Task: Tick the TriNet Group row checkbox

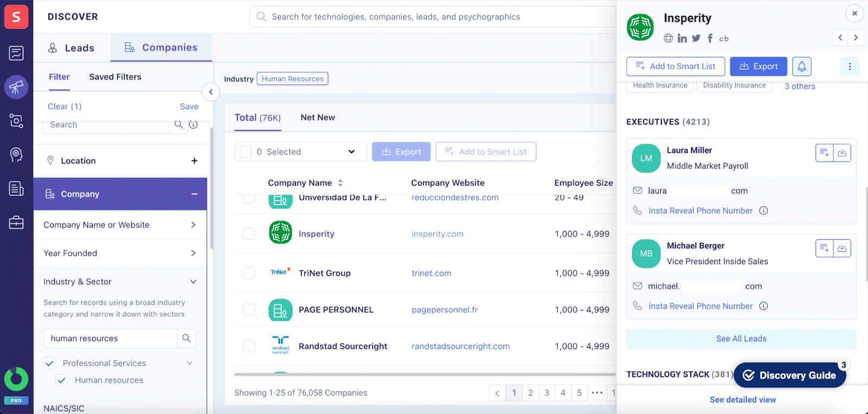Action: pos(249,273)
